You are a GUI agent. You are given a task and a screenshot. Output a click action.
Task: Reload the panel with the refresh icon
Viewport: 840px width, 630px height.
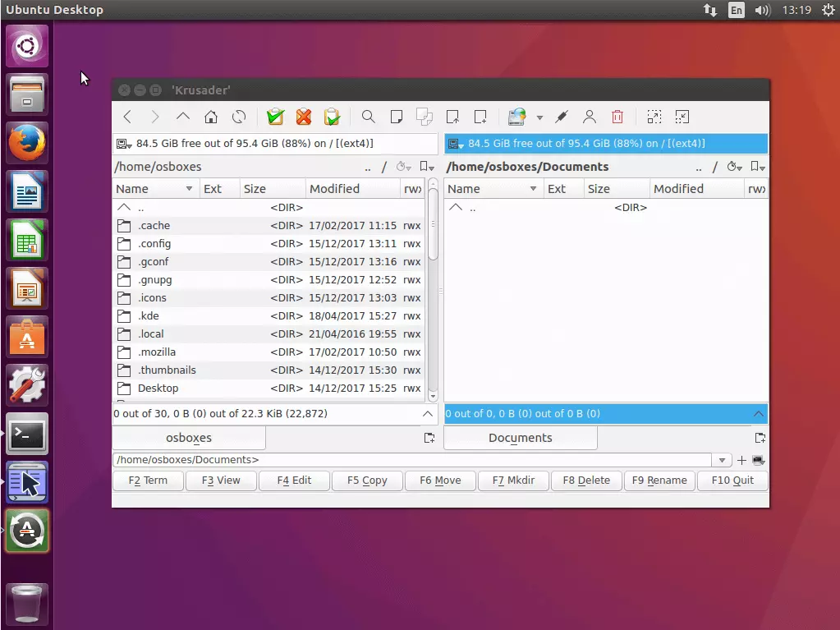[x=239, y=117]
